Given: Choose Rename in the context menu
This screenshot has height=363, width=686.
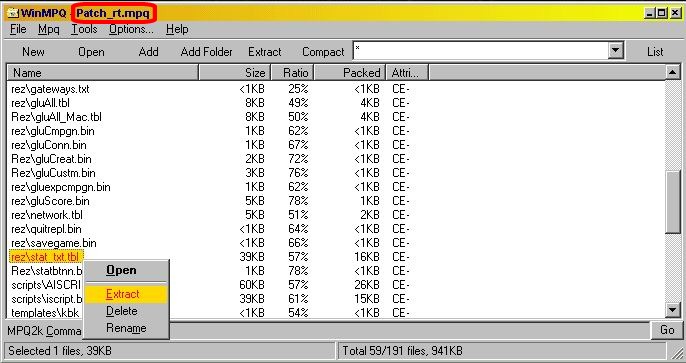Looking at the screenshot, I should [126, 328].
